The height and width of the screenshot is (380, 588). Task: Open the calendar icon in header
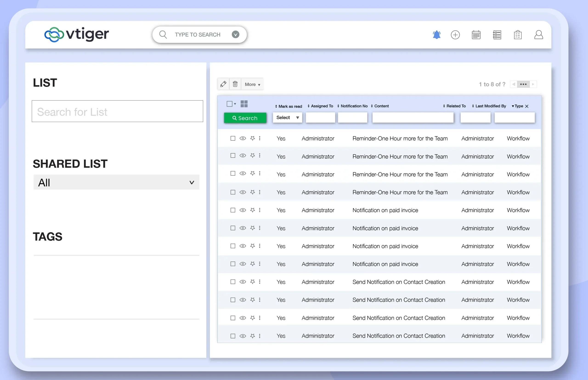point(476,35)
